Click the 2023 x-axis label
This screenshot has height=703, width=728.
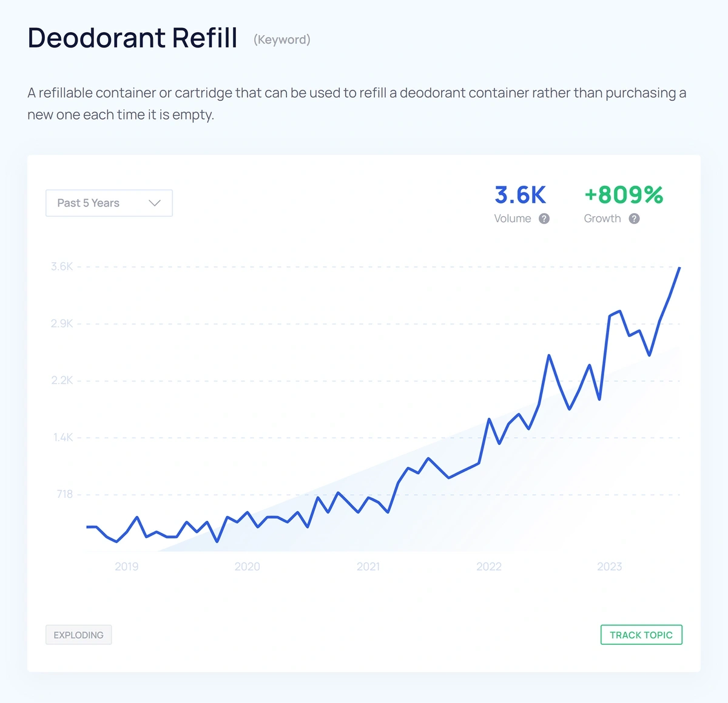(x=609, y=566)
